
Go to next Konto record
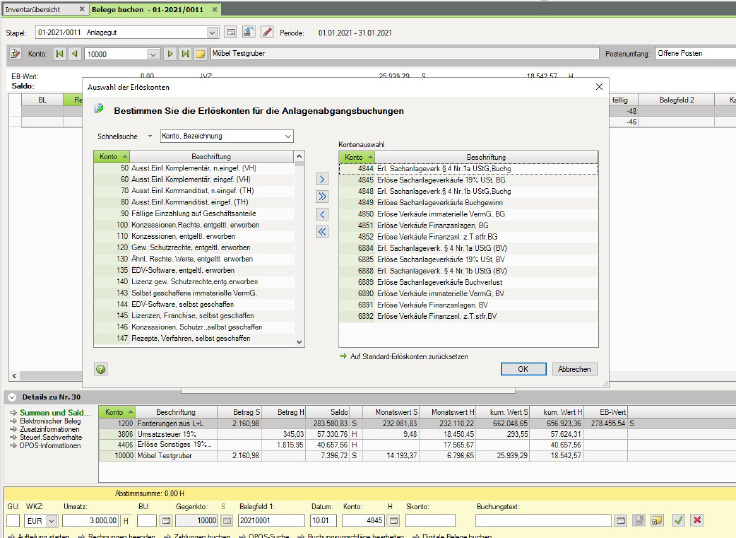pyautogui.click(x=170, y=54)
